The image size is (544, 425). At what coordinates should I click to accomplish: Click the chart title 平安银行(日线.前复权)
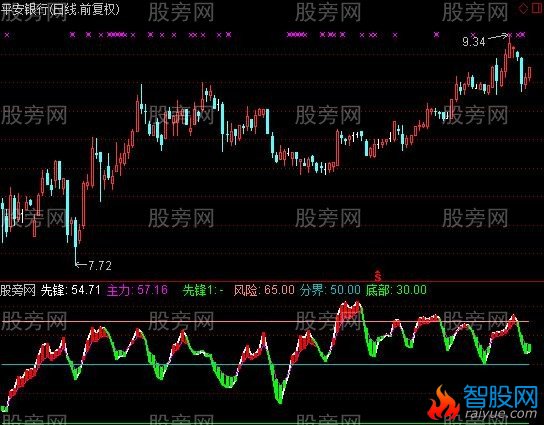pos(60,9)
